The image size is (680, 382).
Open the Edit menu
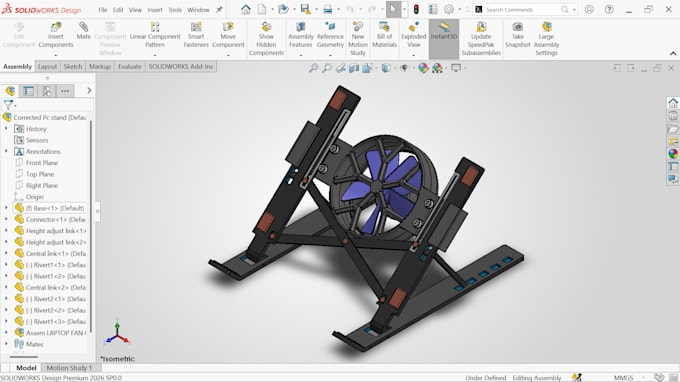click(118, 10)
